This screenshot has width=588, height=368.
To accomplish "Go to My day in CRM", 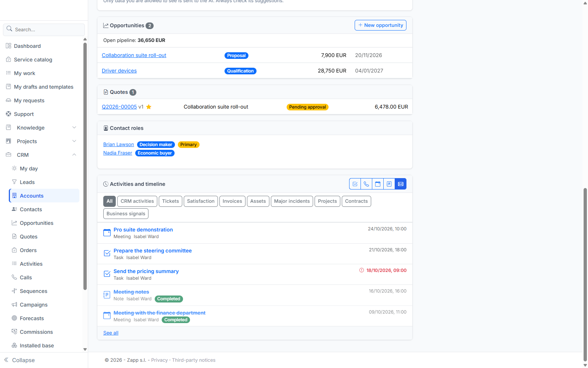I will [29, 169].
